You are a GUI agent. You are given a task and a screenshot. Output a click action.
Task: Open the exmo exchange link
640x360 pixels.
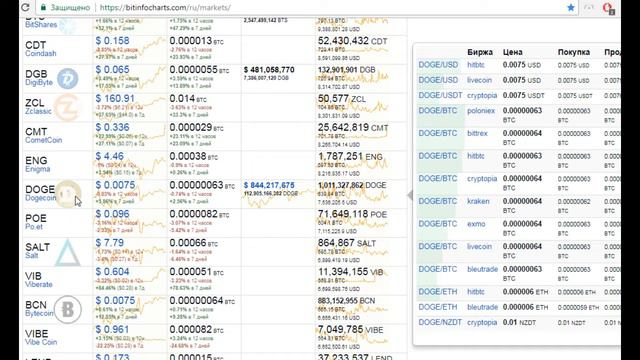tap(476, 224)
